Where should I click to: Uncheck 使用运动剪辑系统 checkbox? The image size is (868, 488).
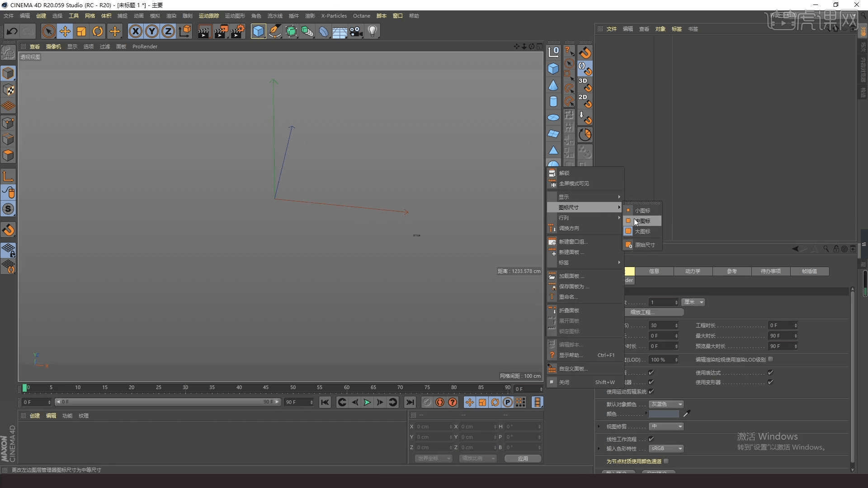[651, 391]
